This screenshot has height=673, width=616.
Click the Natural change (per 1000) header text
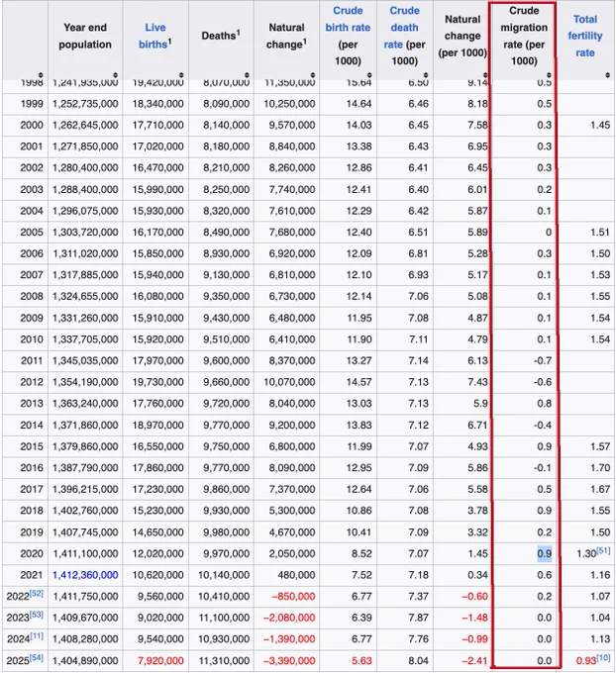click(x=462, y=36)
